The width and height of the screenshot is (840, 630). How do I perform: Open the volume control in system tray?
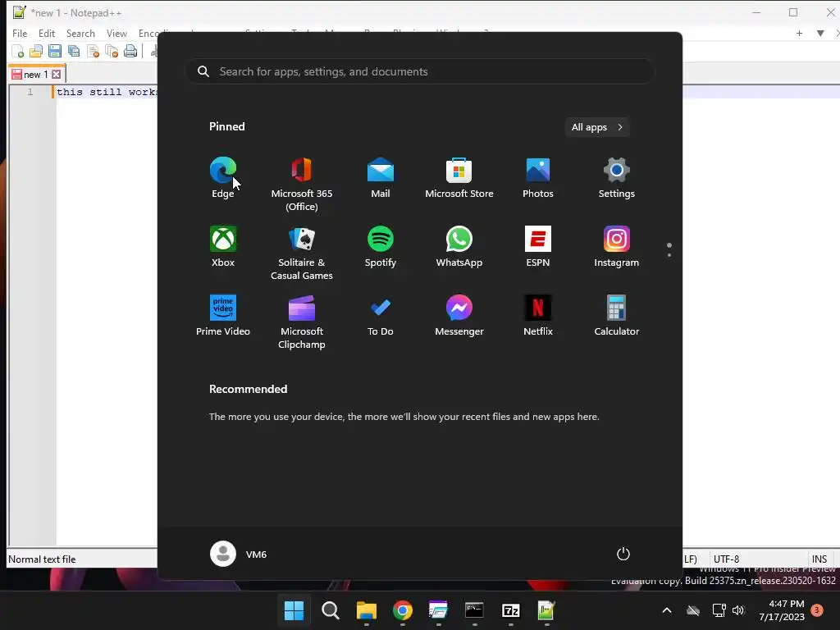(x=738, y=610)
